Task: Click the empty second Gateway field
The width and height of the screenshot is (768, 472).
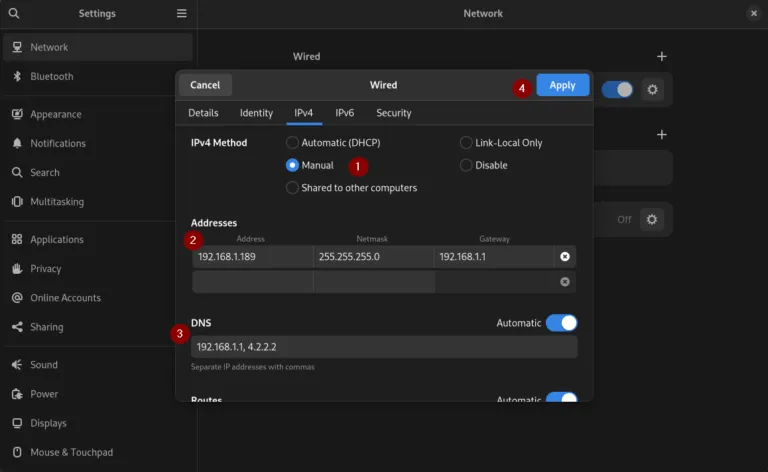Action: [x=494, y=282]
